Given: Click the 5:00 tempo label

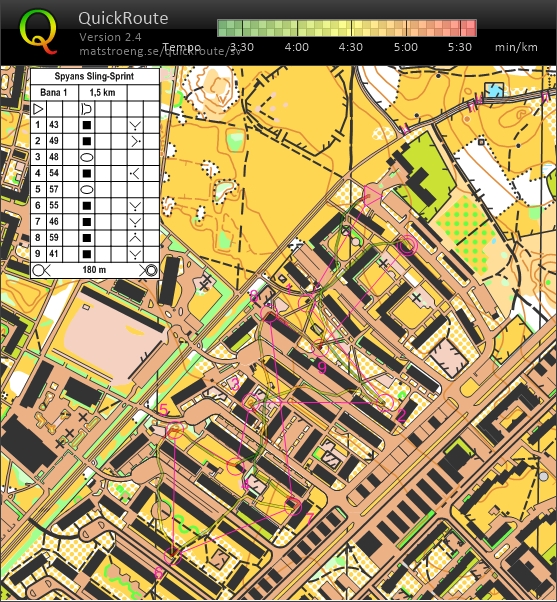Looking at the screenshot, I should [405, 47].
